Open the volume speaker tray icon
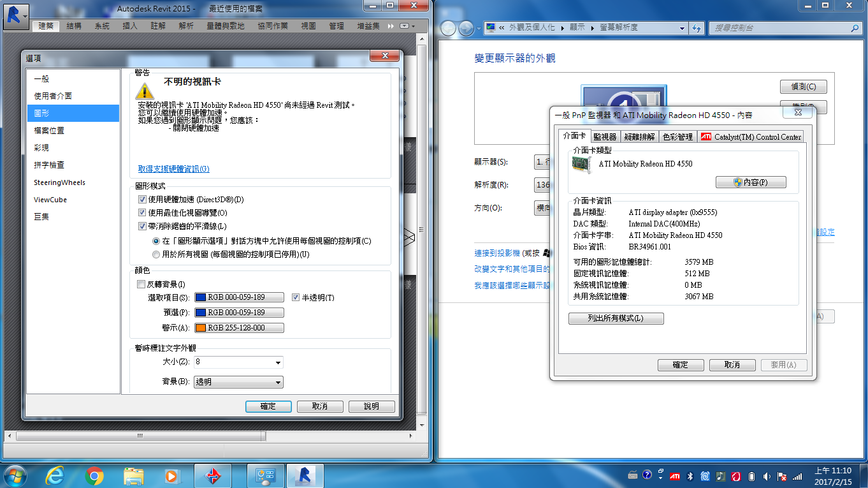 coord(767,476)
